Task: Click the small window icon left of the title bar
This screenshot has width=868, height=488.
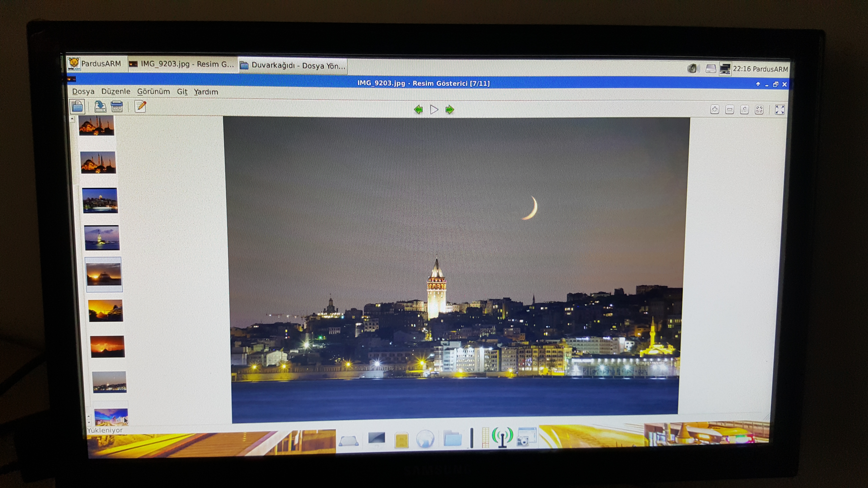Action: tap(71, 80)
